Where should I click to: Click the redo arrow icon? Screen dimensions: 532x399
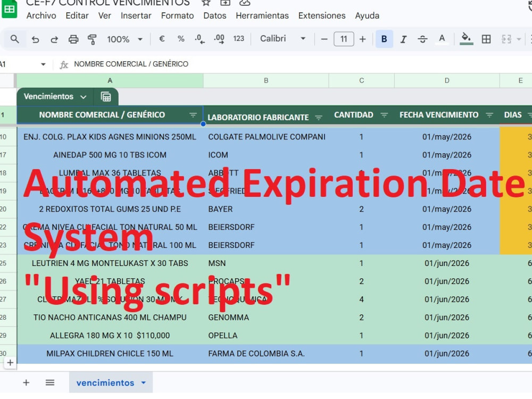coord(54,39)
